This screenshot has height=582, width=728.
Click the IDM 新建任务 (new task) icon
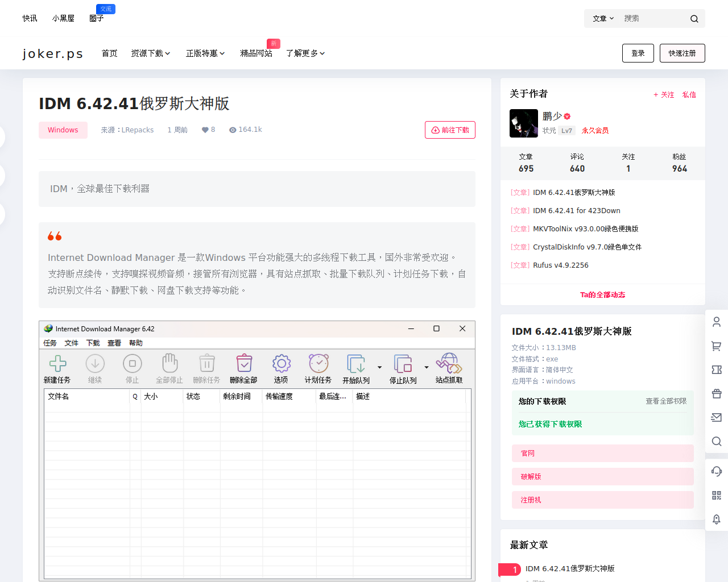(57, 363)
